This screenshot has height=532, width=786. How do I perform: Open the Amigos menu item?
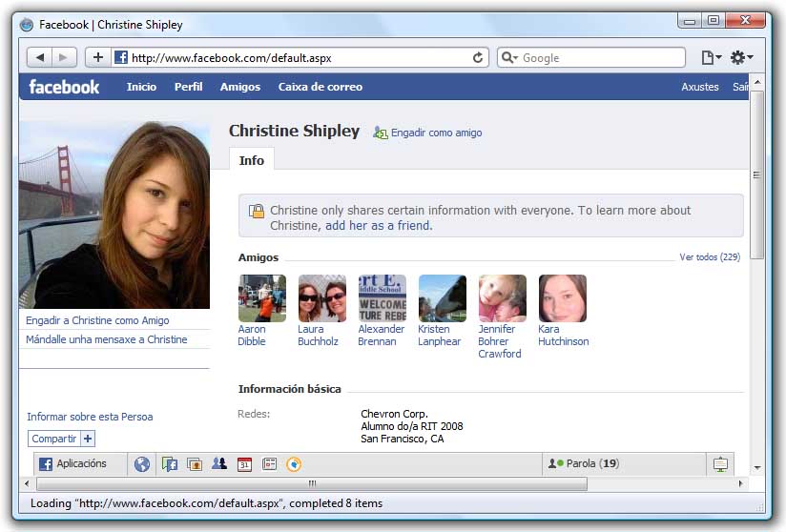coord(240,87)
